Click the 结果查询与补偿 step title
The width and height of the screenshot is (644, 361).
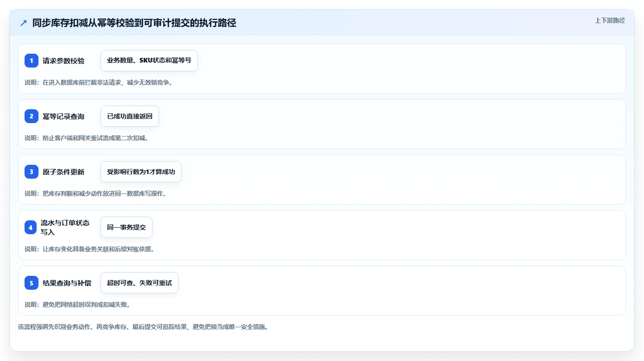tap(67, 283)
